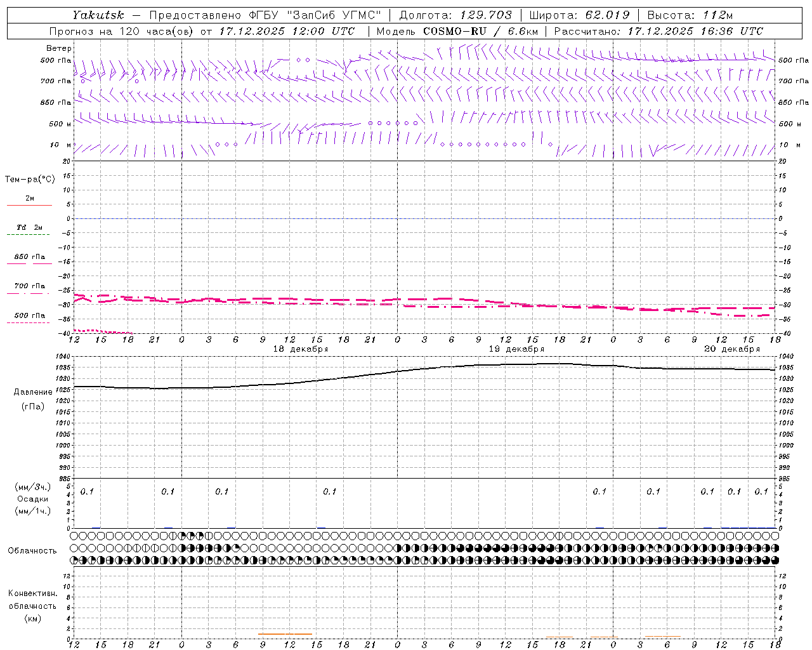The height and width of the screenshot is (650, 812).
Task: Click the Давление chart label
Action: point(33,392)
